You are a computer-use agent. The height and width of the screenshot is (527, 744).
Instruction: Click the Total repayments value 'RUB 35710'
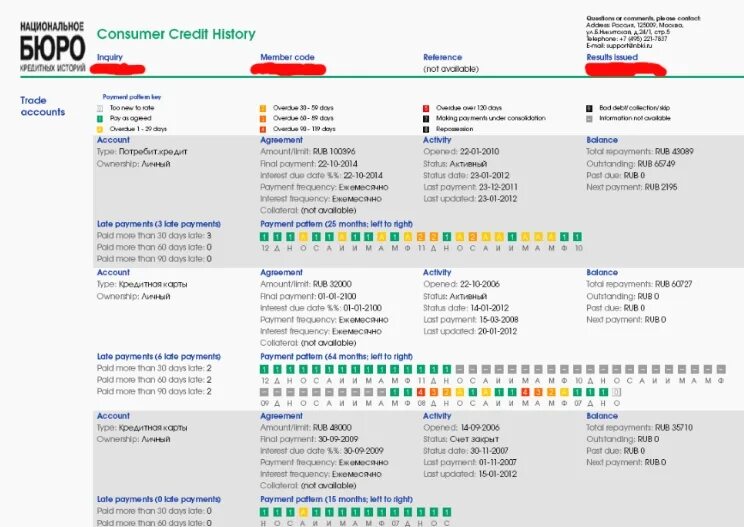(x=674, y=427)
